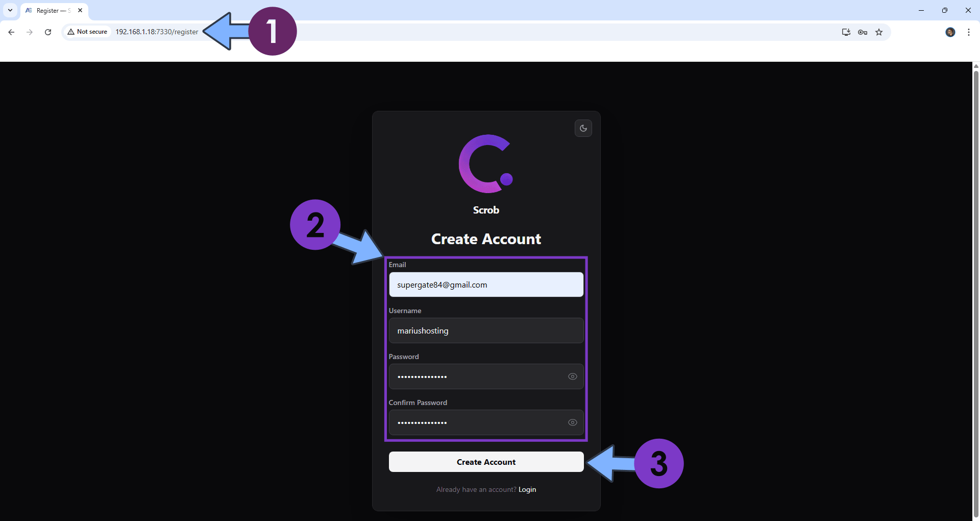Viewport: 980px width, 521px height.
Task: Show the Password field with eye icon
Action: click(572, 376)
